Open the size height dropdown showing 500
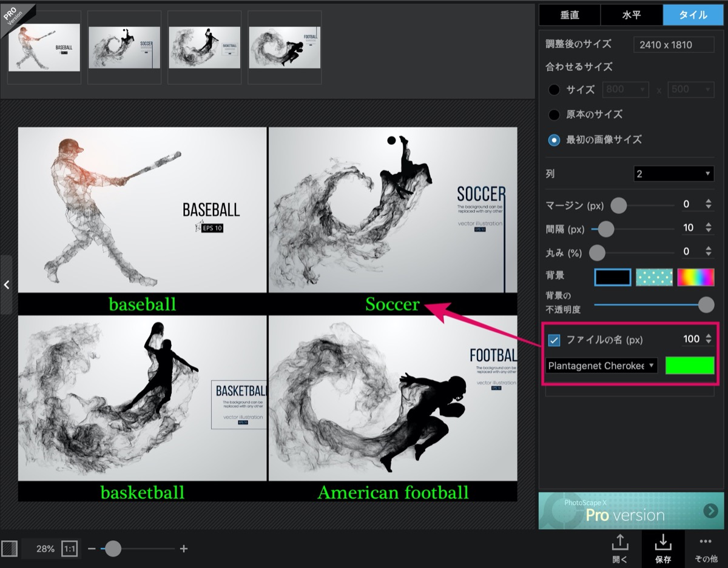728x568 pixels. tap(690, 90)
